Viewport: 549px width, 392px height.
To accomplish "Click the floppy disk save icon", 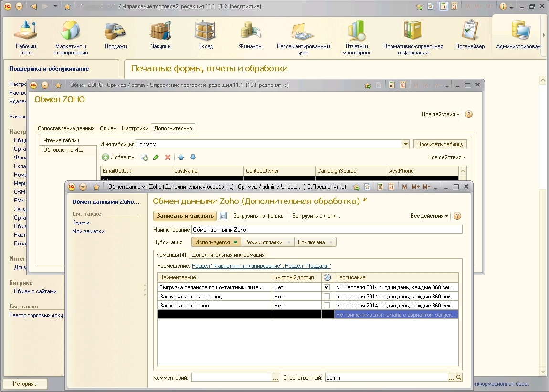I will pyautogui.click(x=223, y=216).
